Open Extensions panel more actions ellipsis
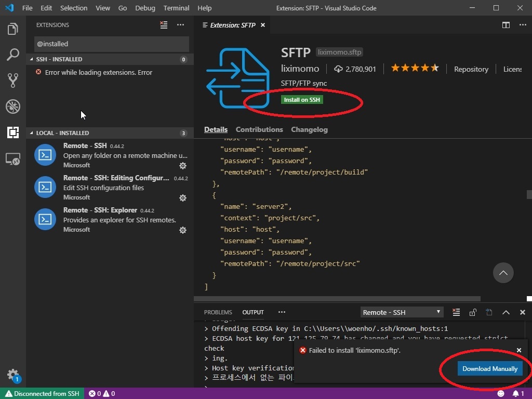This screenshot has height=399, width=532. (x=180, y=25)
